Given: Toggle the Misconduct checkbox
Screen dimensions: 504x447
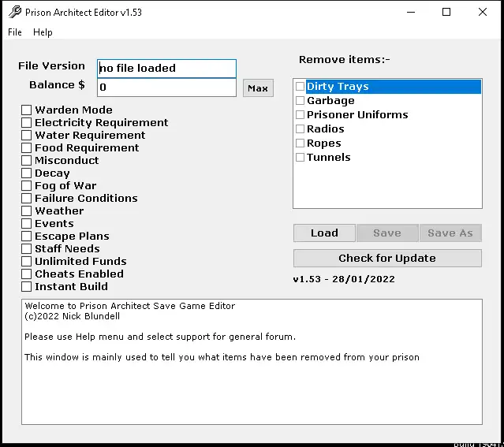Looking at the screenshot, I should click(26, 160).
